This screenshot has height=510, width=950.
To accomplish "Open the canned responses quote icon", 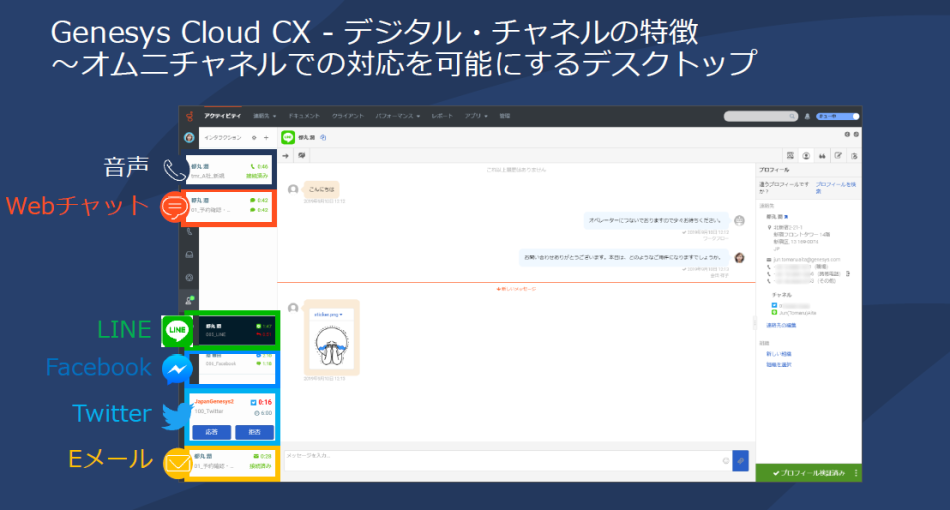I will click(x=822, y=155).
